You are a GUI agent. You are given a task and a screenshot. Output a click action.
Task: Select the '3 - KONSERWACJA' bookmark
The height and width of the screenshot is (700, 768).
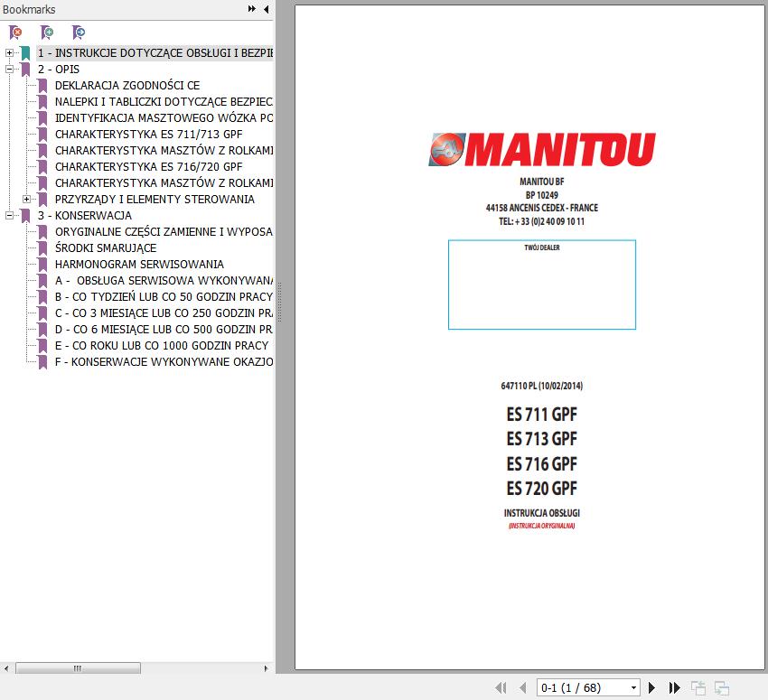pyautogui.click(x=85, y=215)
